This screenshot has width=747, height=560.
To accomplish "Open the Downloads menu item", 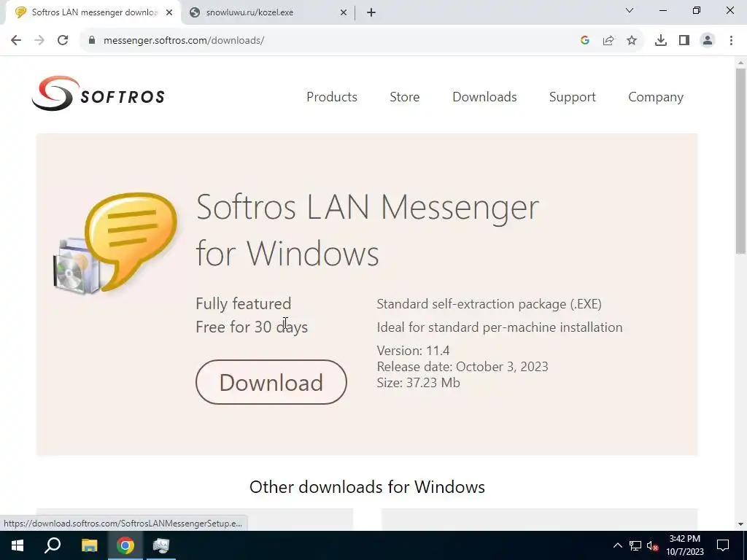I will (484, 97).
